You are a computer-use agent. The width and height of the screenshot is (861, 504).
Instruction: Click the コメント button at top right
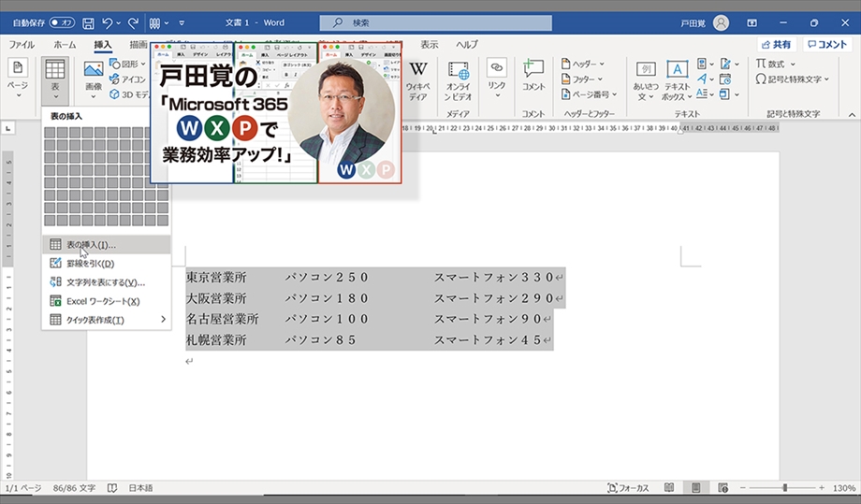pos(827,45)
